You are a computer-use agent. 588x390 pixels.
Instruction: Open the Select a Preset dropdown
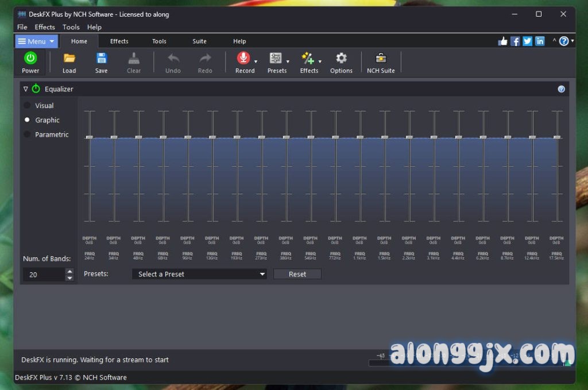pyautogui.click(x=199, y=275)
